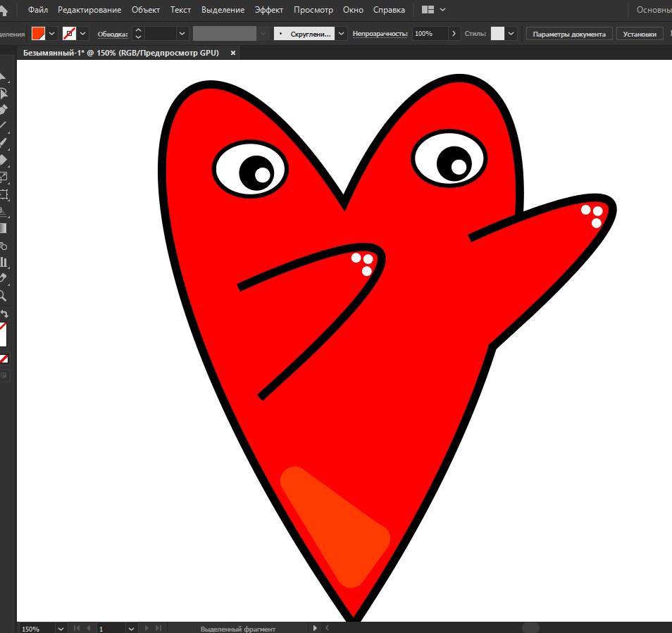
Task: Expand the zoom level 150% dropdown
Action: [x=61, y=629]
